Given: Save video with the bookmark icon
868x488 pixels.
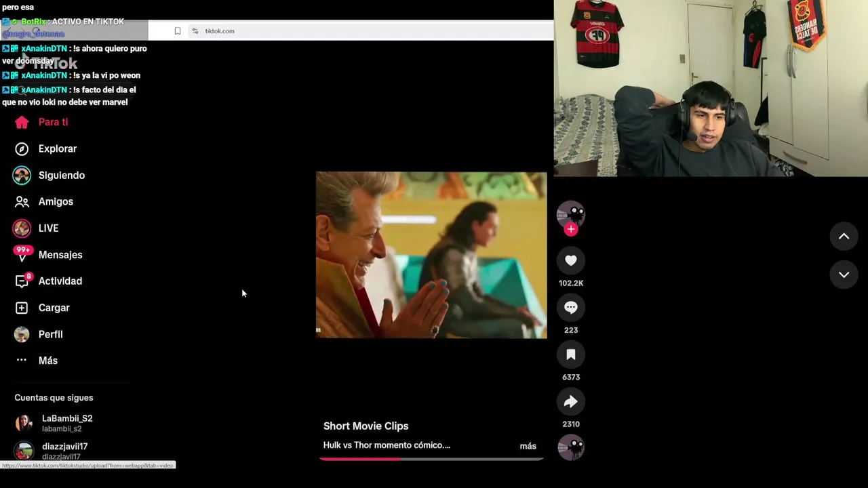Looking at the screenshot, I should click(571, 354).
